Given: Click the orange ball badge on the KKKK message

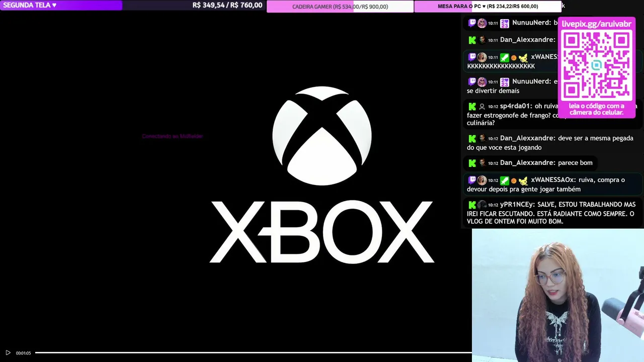Looking at the screenshot, I should tap(514, 58).
